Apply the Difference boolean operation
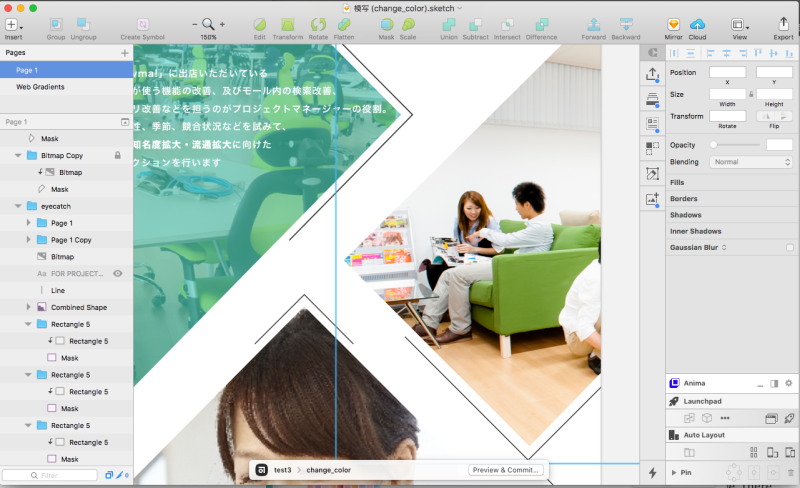This screenshot has height=488, width=800. coord(541,25)
